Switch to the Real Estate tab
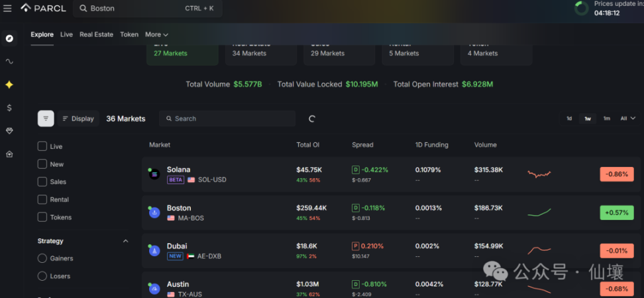 pos(96,34)
